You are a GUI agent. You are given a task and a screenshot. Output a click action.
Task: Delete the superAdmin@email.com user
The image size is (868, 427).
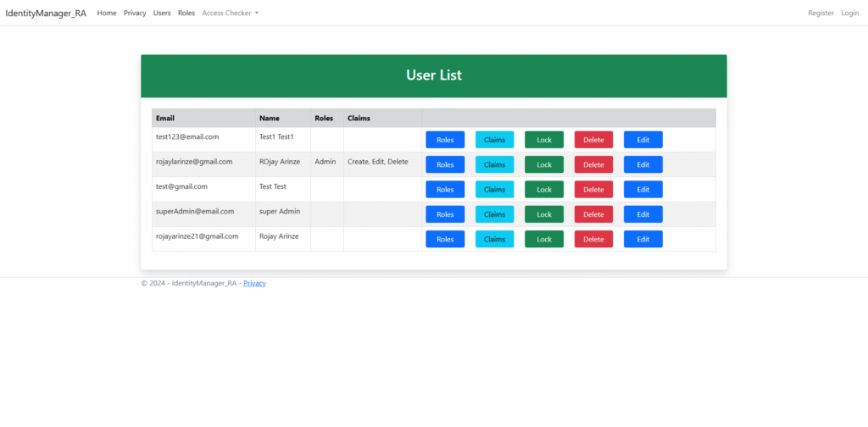coord(593,214)
